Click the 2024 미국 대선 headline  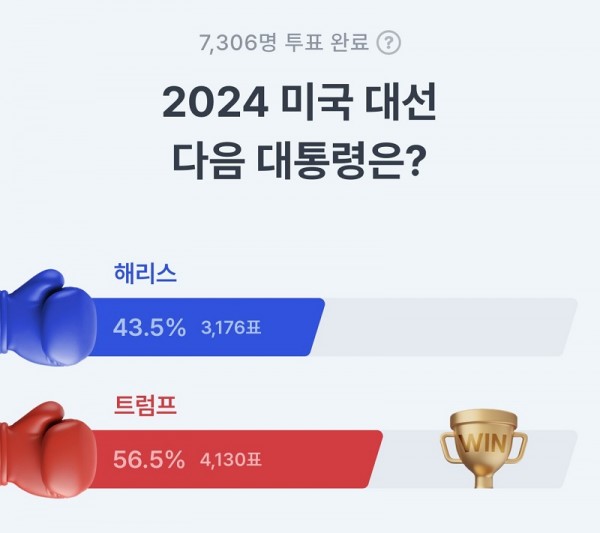(x=298, y=104)
